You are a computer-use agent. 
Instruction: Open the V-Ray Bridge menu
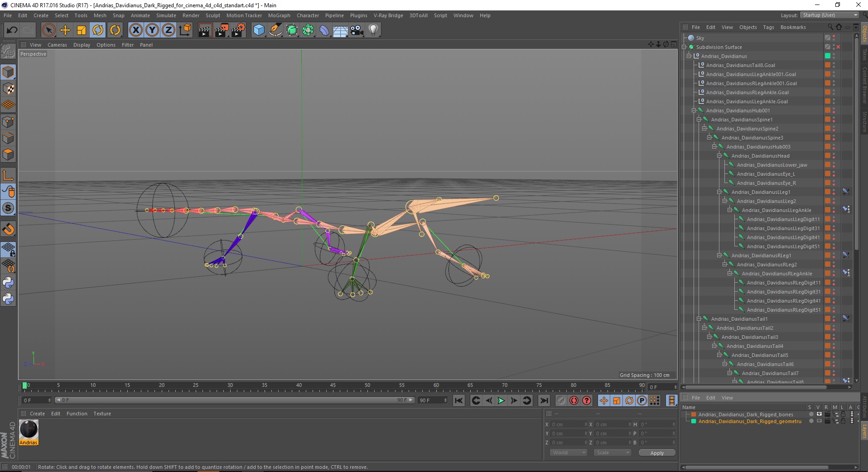tap(388, 15)
